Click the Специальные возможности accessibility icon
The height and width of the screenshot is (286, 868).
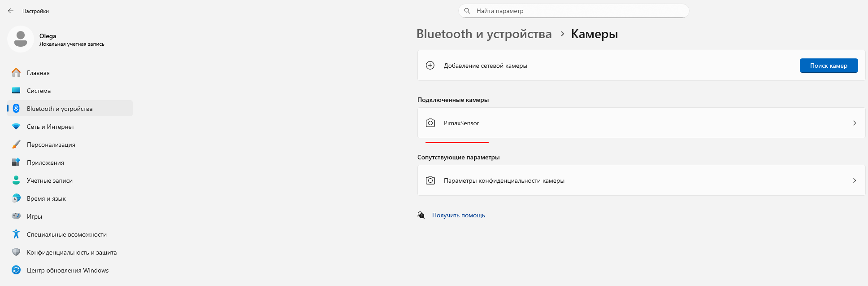[x=16, y=234]
